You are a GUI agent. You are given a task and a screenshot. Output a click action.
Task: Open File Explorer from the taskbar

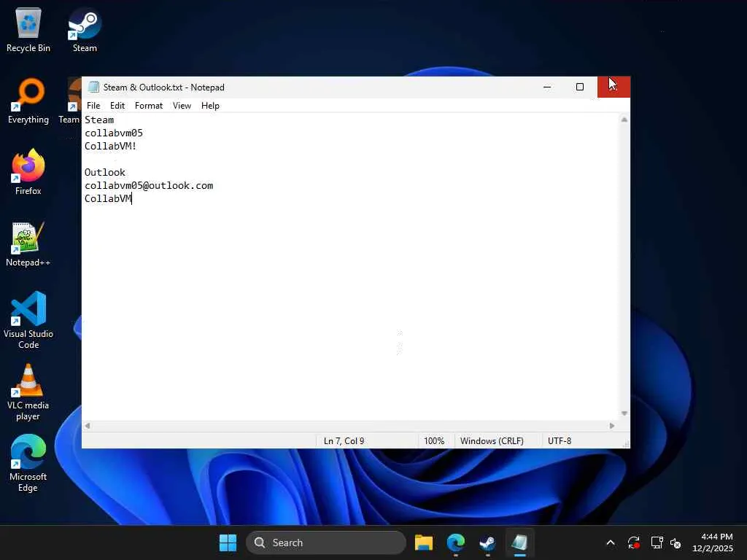point(424,542)
